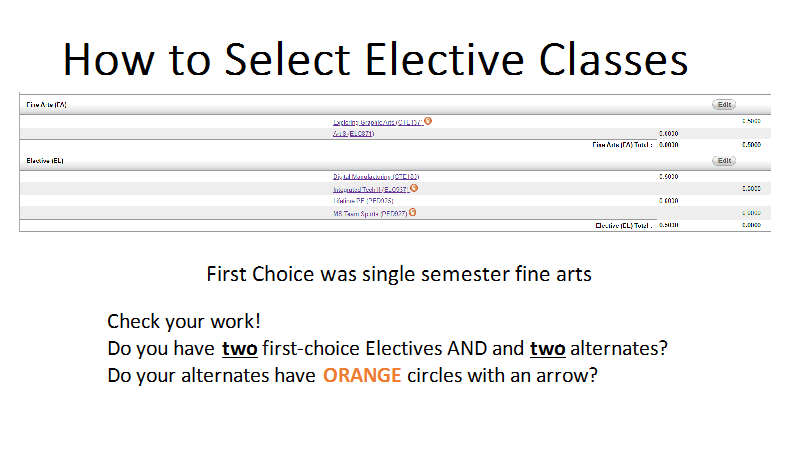800x450 pixels.
Task: Click the Check your work! line
Action: coord(184,321)
